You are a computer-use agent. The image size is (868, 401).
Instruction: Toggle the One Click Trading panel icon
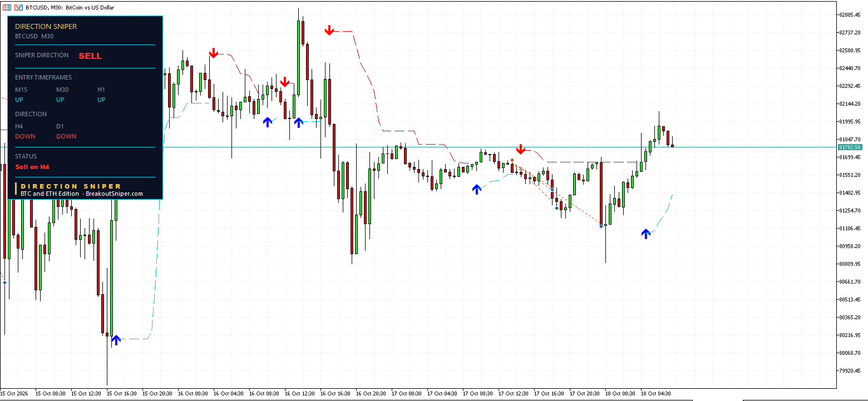click(7, 8)
